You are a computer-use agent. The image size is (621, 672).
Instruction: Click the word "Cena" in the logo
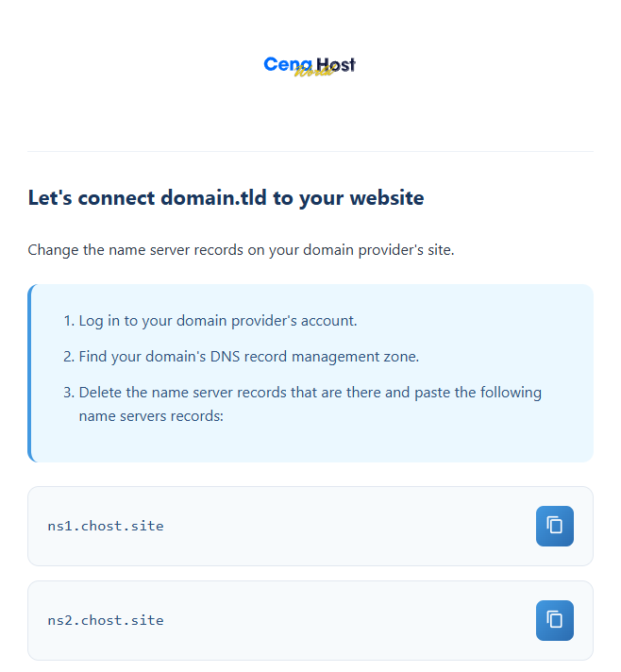pos(282,63)
